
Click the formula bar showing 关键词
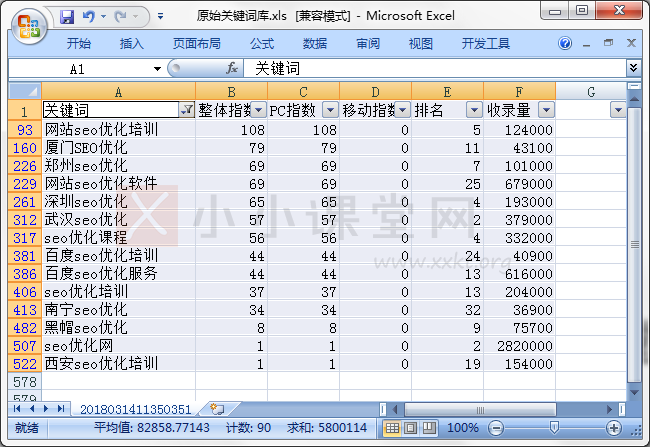point(435,68)
